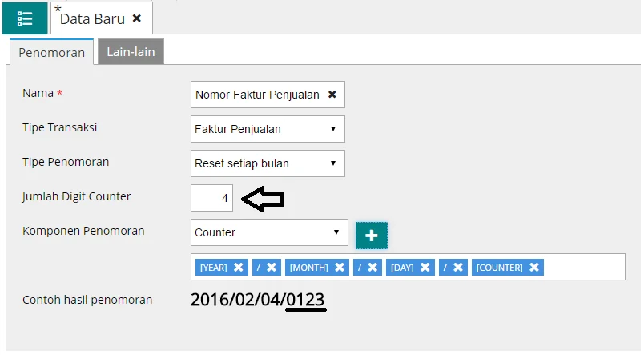Remove the [YEAR] component tag
644x355 pixels.
(x=239, y=267)
